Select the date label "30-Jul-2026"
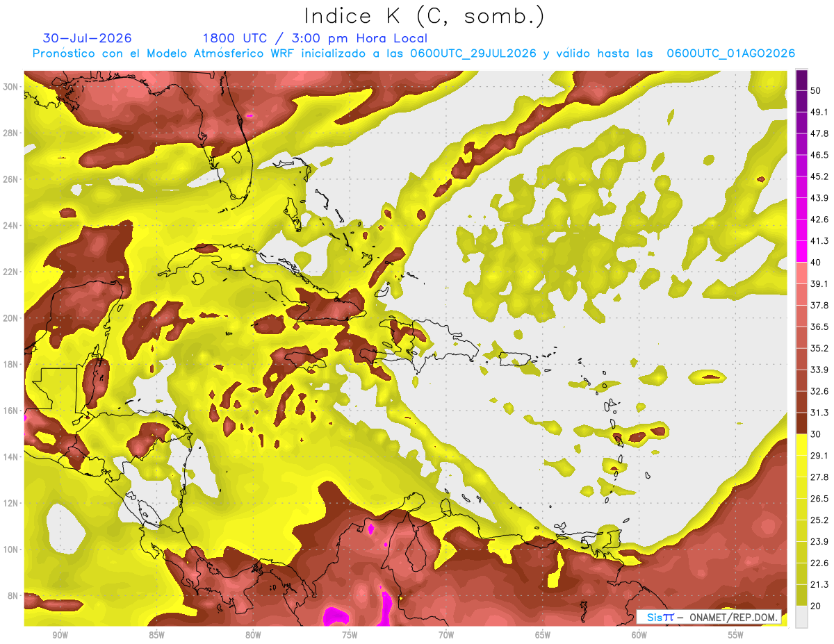This screenshot has height=644, width=834. click(87, 38)
